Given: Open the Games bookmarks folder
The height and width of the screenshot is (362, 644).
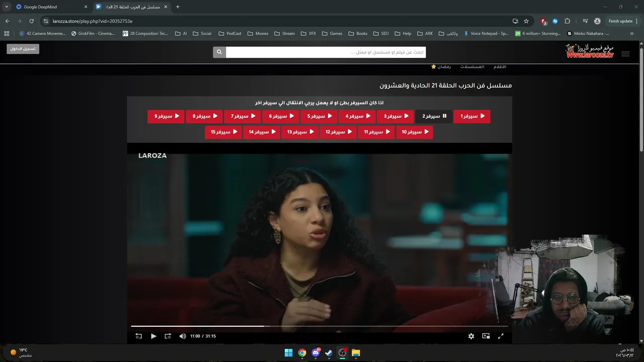Looking at the screenshot, I should [332, 34].
